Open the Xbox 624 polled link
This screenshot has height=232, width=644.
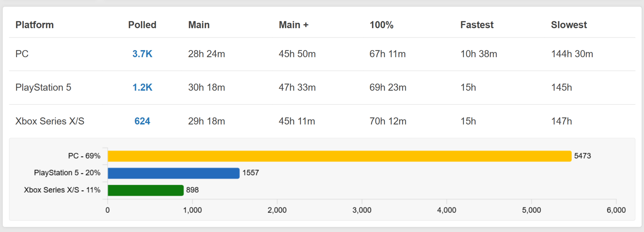click(142, 121)
